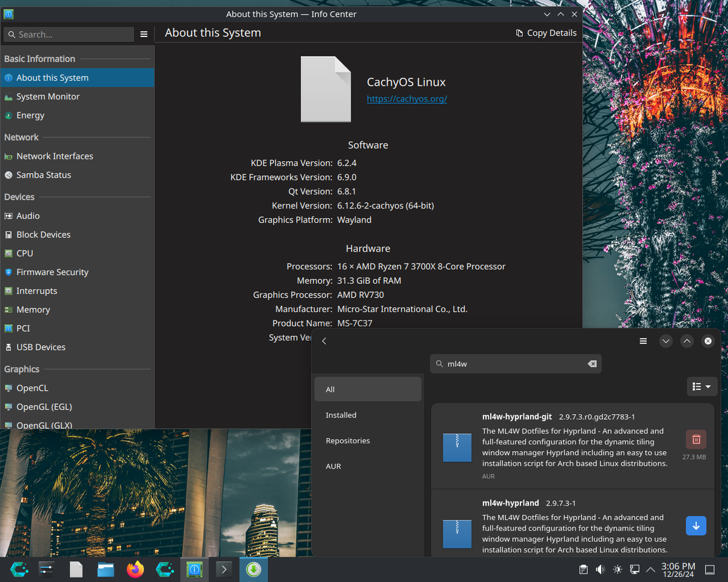Viewport: 728px width, 582px height.
Task: Remove ml4w-hyprland-git with trash button
Action: (696, 439)
